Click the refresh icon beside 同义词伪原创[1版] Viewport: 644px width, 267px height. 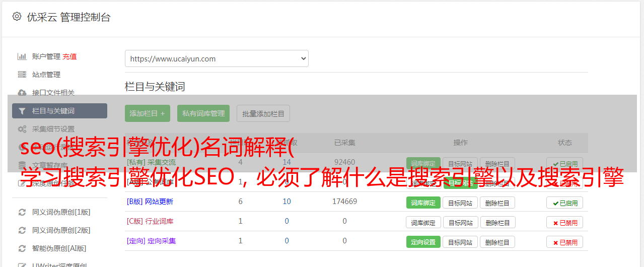pos(22,212)
